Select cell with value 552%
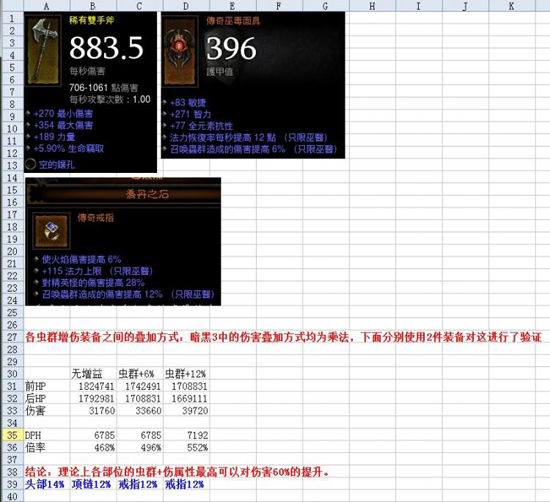The width and height of the screenshot is (550, 502). (x=186, y=447)
